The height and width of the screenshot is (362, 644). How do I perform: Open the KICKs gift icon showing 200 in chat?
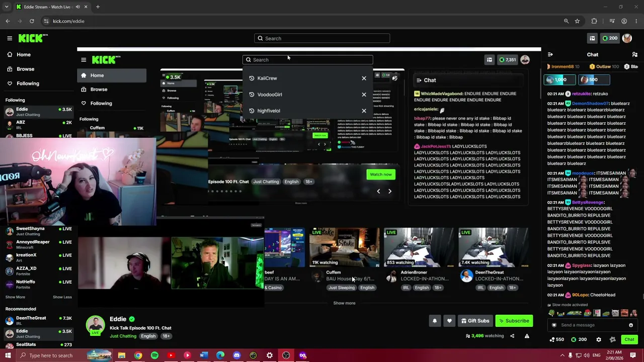579,339
